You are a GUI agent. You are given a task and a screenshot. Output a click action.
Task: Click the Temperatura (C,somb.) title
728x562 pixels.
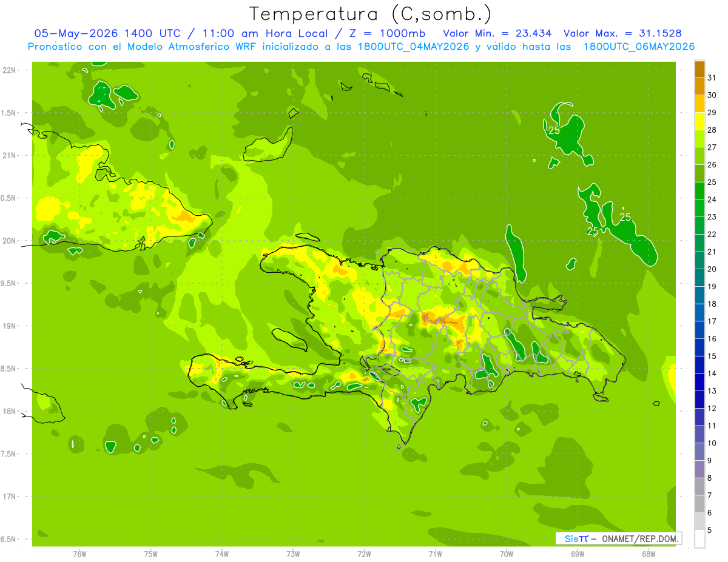tap(370, 13)
